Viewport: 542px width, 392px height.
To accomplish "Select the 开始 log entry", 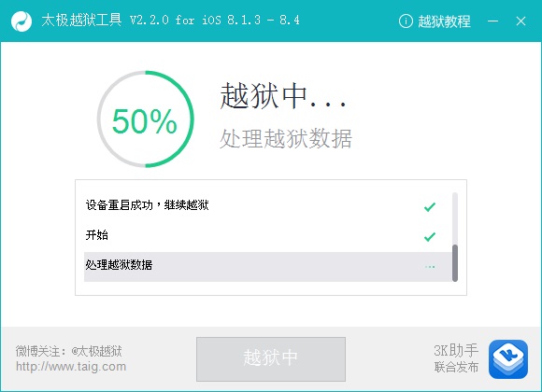I will (268, 235).
